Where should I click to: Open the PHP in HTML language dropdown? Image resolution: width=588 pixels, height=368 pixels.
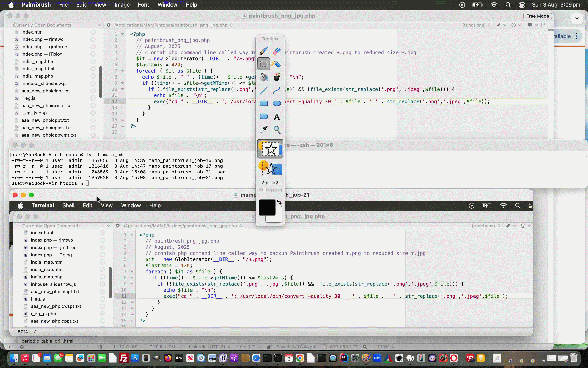pyautogui.click(x=166, y=347)
